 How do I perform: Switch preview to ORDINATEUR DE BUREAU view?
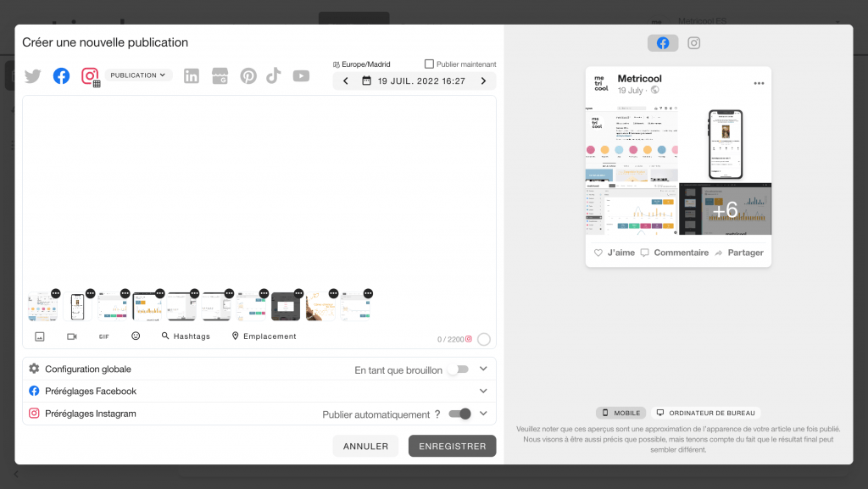pos(706,413)
